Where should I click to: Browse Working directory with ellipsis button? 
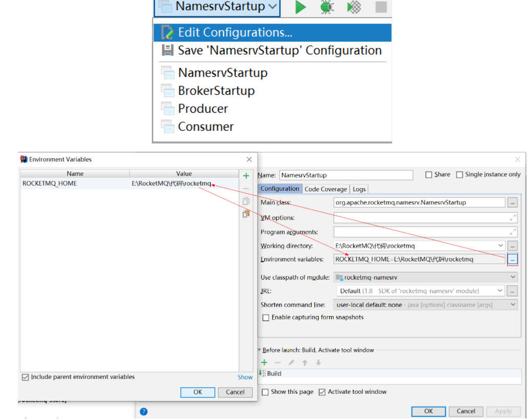click(x=512, y=246)
